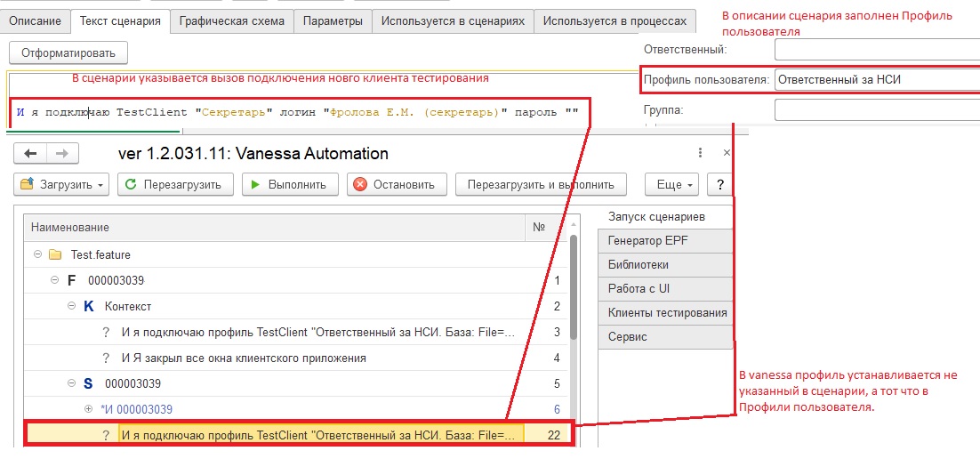Click the F icon by 000003039
980x467 pixels.
71,280
